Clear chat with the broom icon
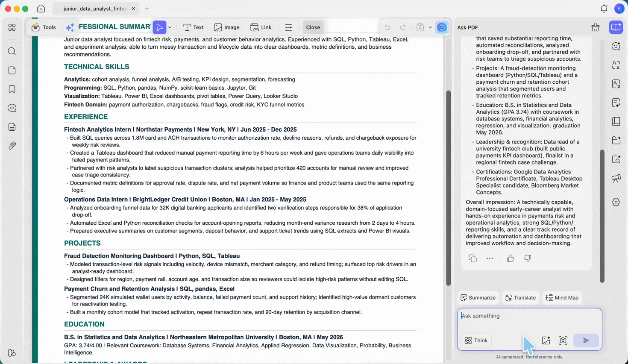The image size is (628, 364). click(596, 27)
